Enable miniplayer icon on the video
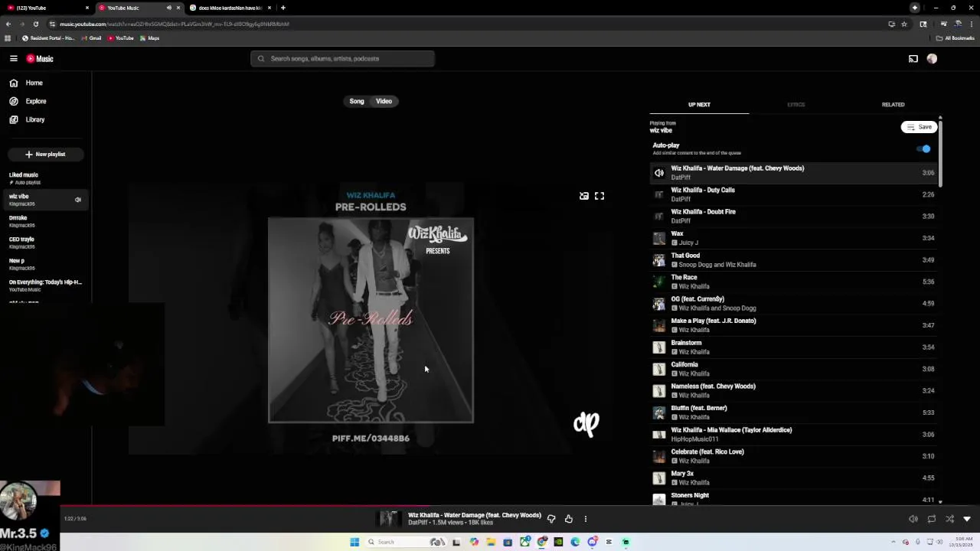 584,196
